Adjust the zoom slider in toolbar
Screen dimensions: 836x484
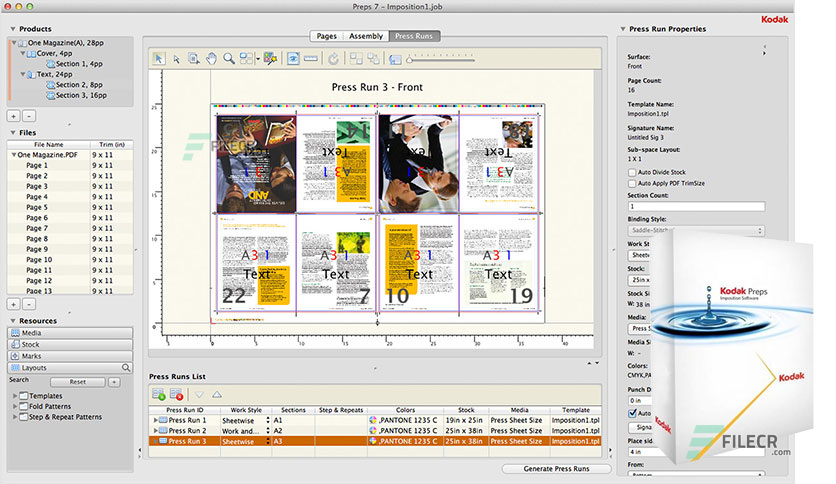pyautogui.click(x=411, y=60)
